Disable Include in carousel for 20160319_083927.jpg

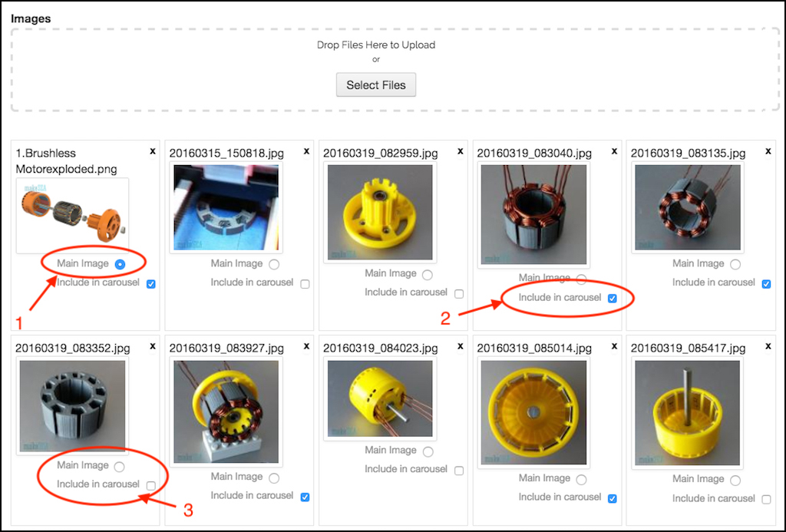click(x=305, y=497)
